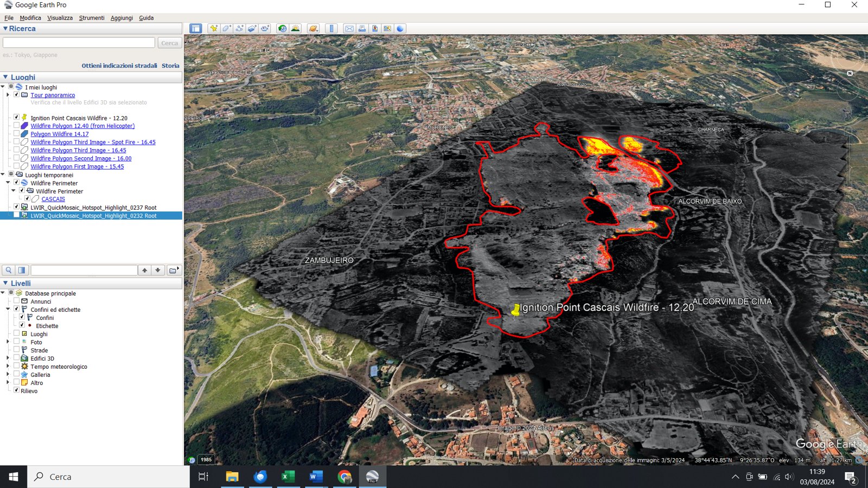
Task: Enable Wildfire Polygon First Image - 15.45 checkbox
Action: click(16, 166)
